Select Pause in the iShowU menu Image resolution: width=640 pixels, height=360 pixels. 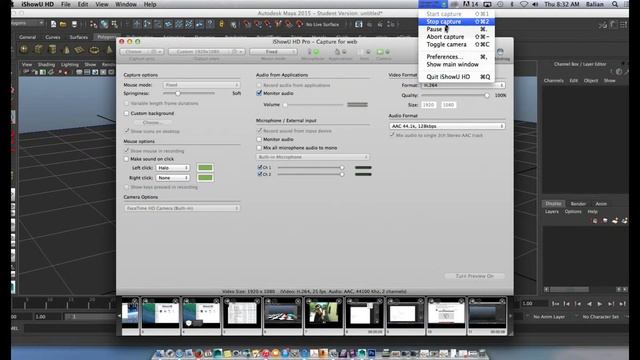[457, 29]
